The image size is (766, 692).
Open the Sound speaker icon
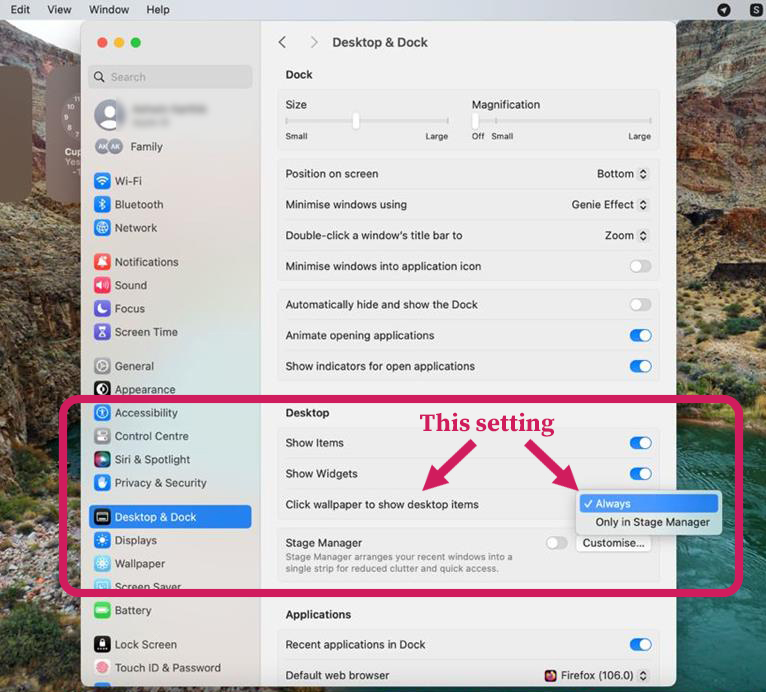tap(102, 285)
